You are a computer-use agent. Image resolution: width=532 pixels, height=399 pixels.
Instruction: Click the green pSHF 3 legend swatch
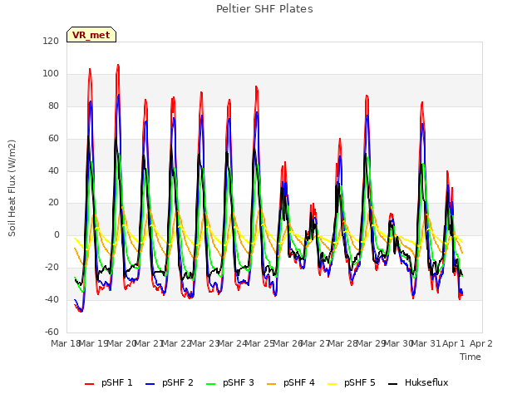point(210,384)
